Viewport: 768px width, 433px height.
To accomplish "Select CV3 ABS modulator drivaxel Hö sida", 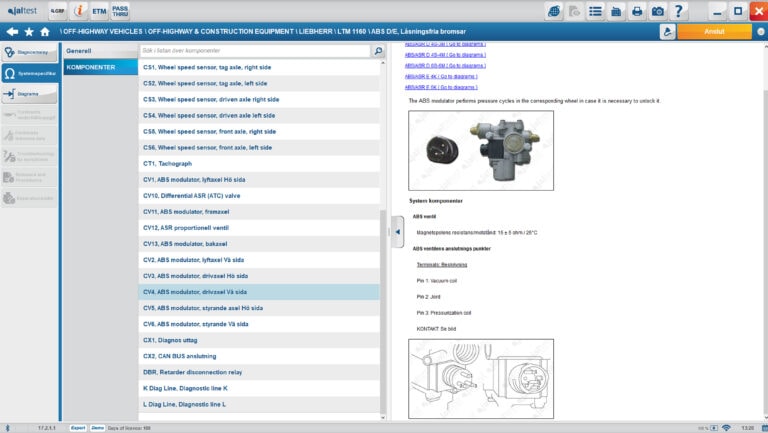I will (259, 276).
